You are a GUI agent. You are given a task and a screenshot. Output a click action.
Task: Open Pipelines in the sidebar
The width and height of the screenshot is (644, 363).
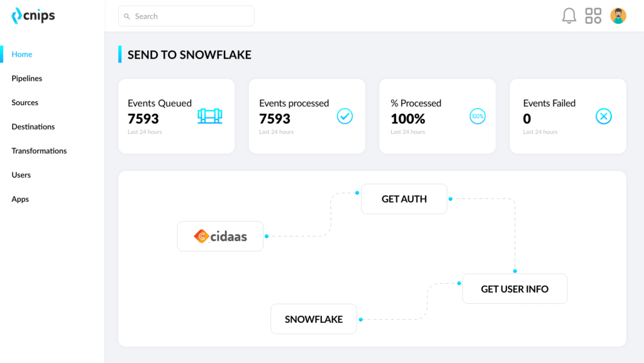click(x=27, y=79)
